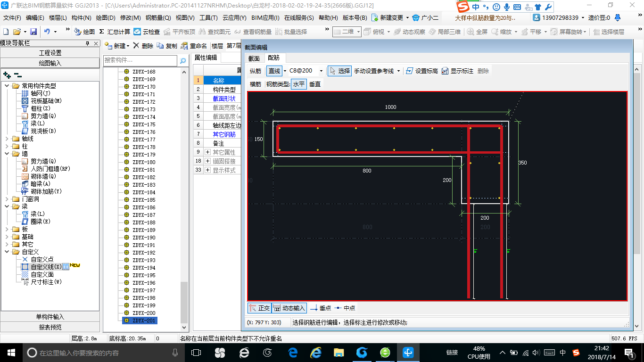Activate 动态观察 dynamic orbit
644x362 pixels.
pyautogui.click(x=409, y=32)
